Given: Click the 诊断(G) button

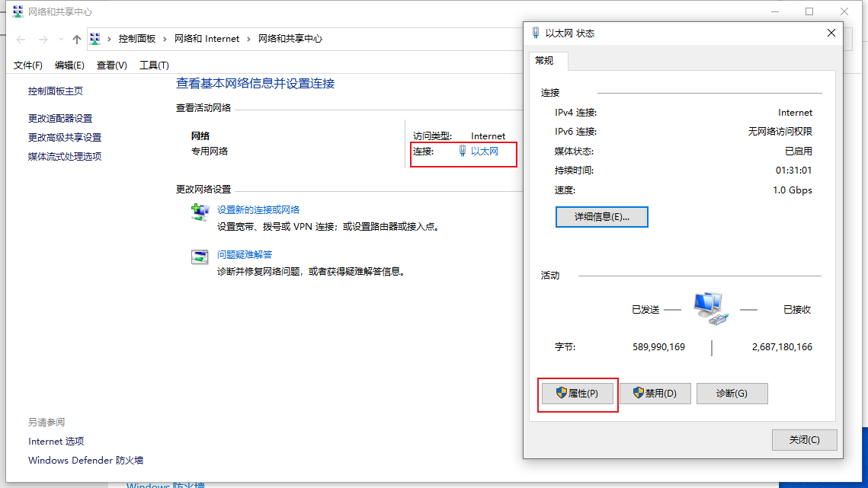Looking at the screenshot, I should pos(732,394).
